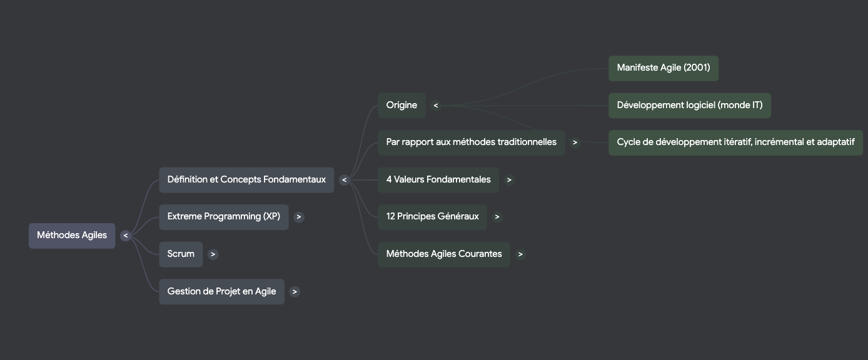
Task: Collapse the chevron beside Origine
Action: click(x=436, y=106)
